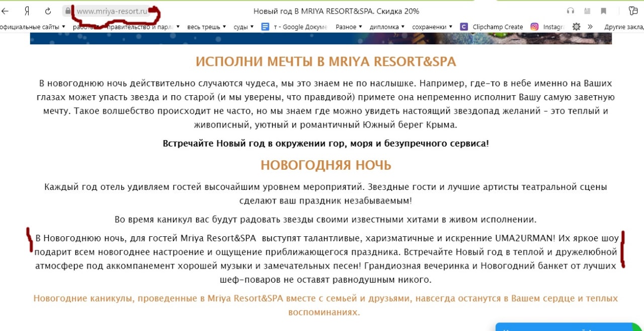This screenshot has width=644, height=331.
Task: Show site security info via lock icon
Action: click(x=68, y=11)
